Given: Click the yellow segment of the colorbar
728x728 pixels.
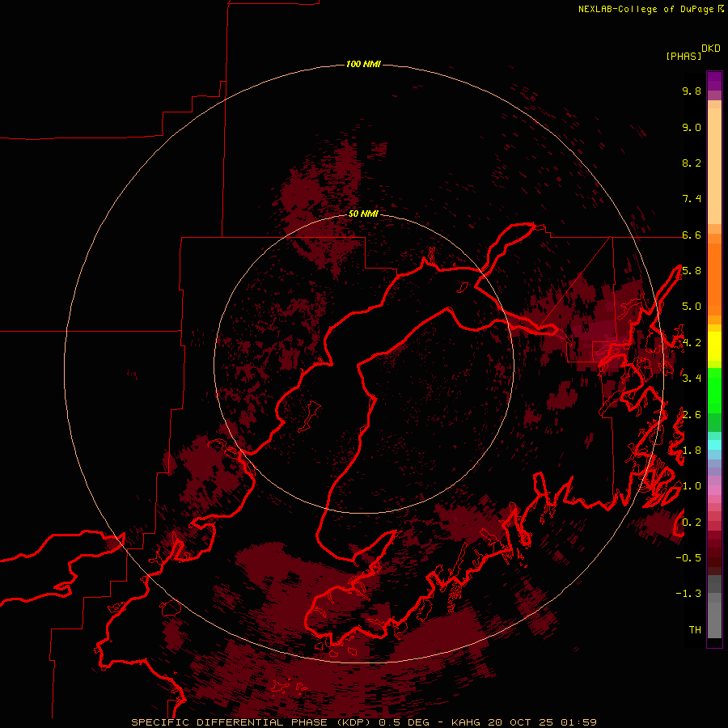Looking at the screenshot, I should tap(714, 346).
